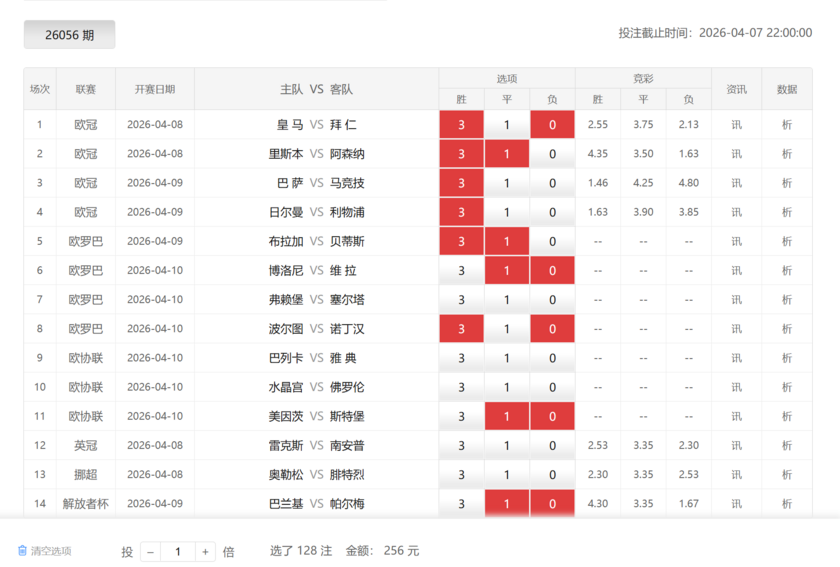Image resolution: width=840 pixels, height=567 pixels.
Task: Click team names 波尔图 VS 诺丁汉
Action: 317,329
